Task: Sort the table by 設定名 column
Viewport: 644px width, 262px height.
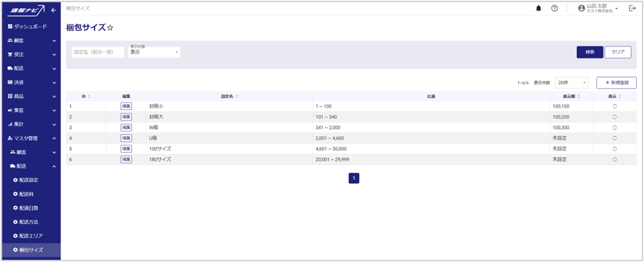Action: (x=229, y=96)
